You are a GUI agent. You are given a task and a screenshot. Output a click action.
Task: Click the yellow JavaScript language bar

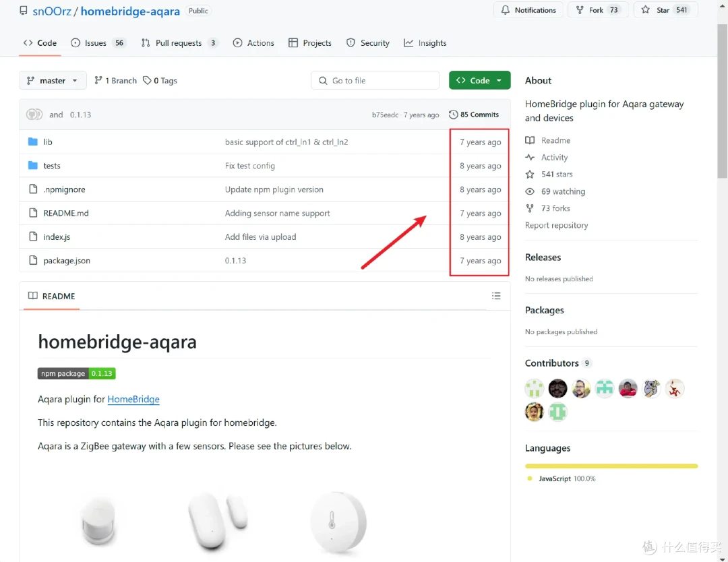pos(611,466)
